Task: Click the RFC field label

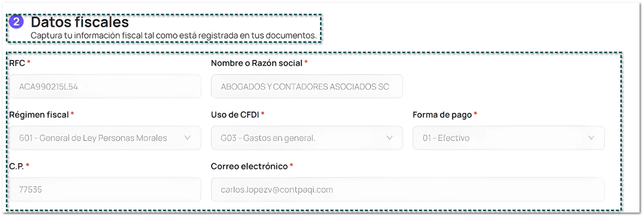Action: [17, 63]
